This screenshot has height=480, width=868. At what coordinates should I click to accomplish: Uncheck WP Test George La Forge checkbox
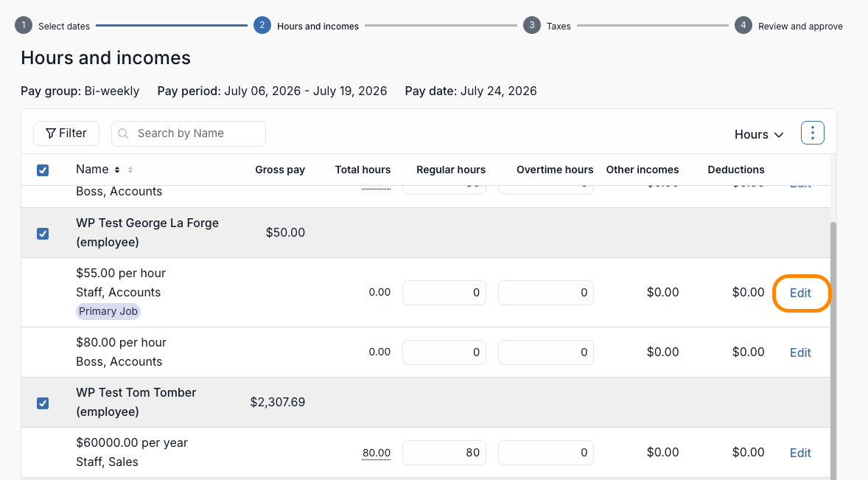[43, 234]
